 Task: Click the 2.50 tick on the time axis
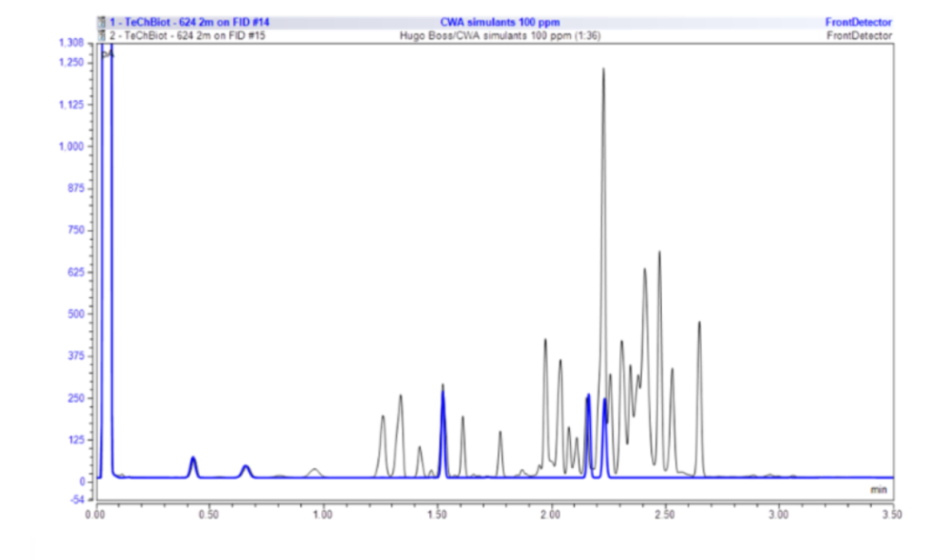click(x=665, y=514)
